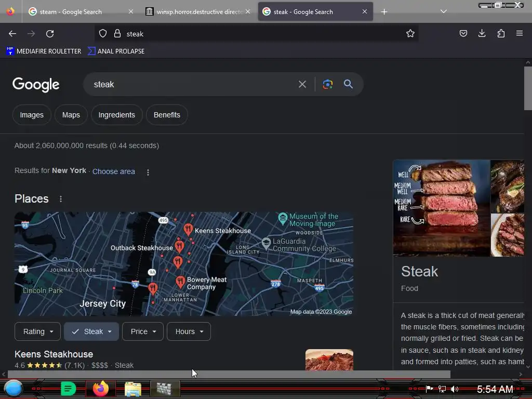Click Outback Steakhouse map pin
532x399 pixels.
[179, 246]
